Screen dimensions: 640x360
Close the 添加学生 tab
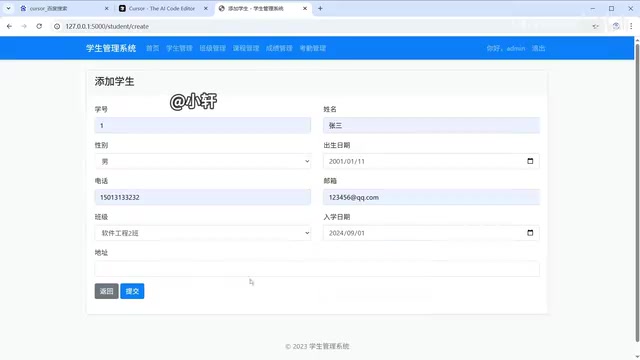pyautogui.click(x=304, y=8)
